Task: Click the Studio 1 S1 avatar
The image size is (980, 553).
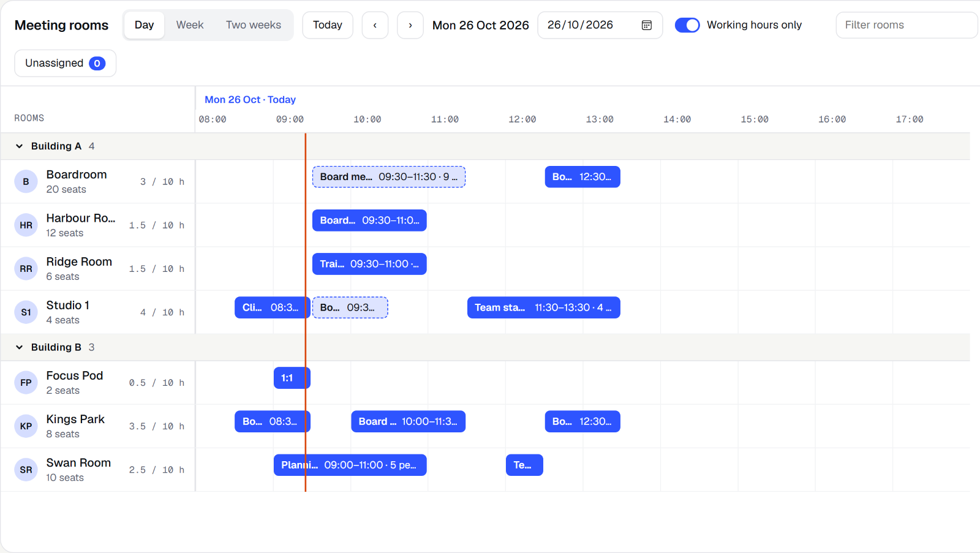Action: pyautogui.click(x=26, y=312)
